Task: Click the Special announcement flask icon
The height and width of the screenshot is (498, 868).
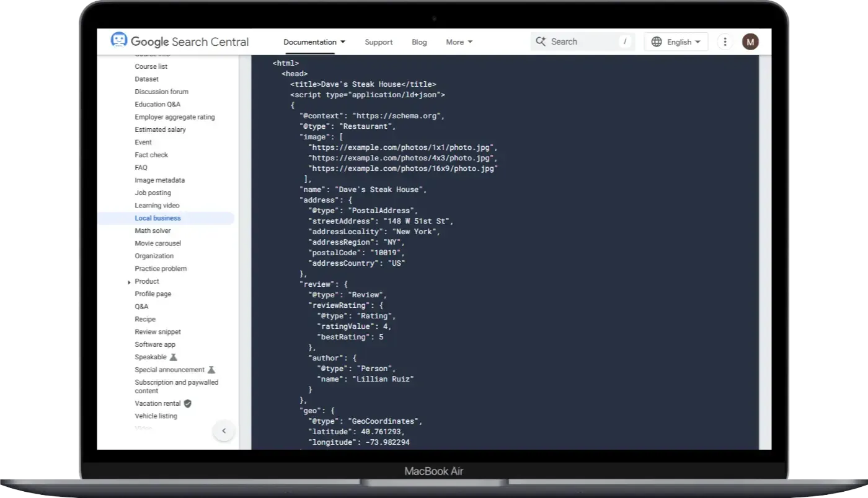Action: (x=211, y=370)
